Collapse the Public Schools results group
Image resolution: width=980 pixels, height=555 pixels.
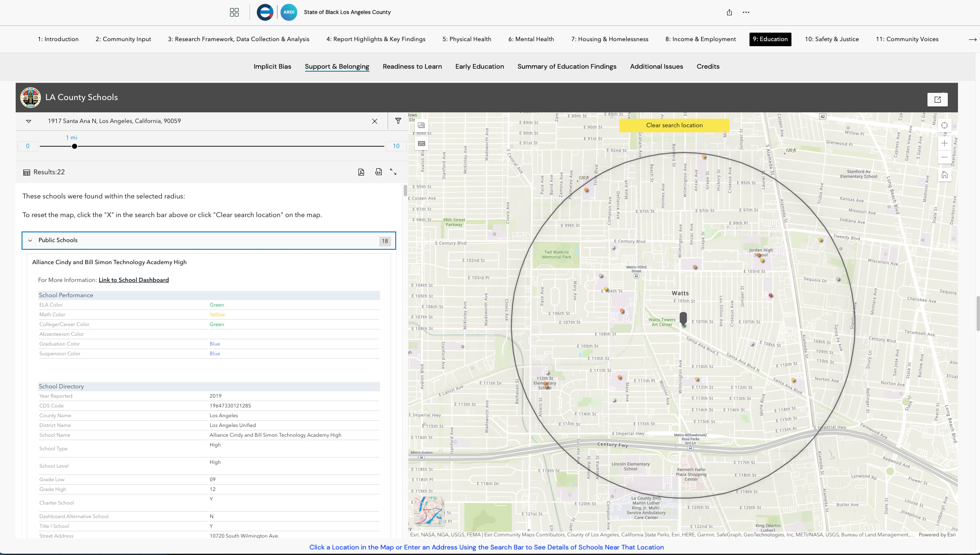30,240
